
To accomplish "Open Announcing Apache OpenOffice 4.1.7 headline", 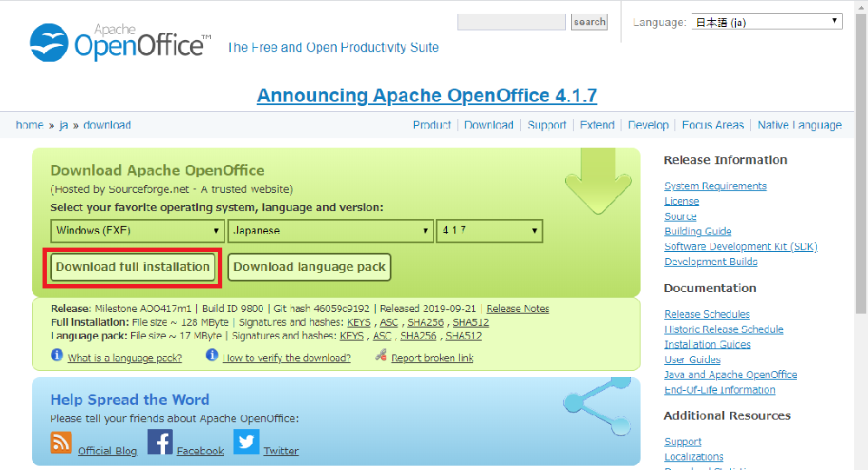I will [427, 96].
